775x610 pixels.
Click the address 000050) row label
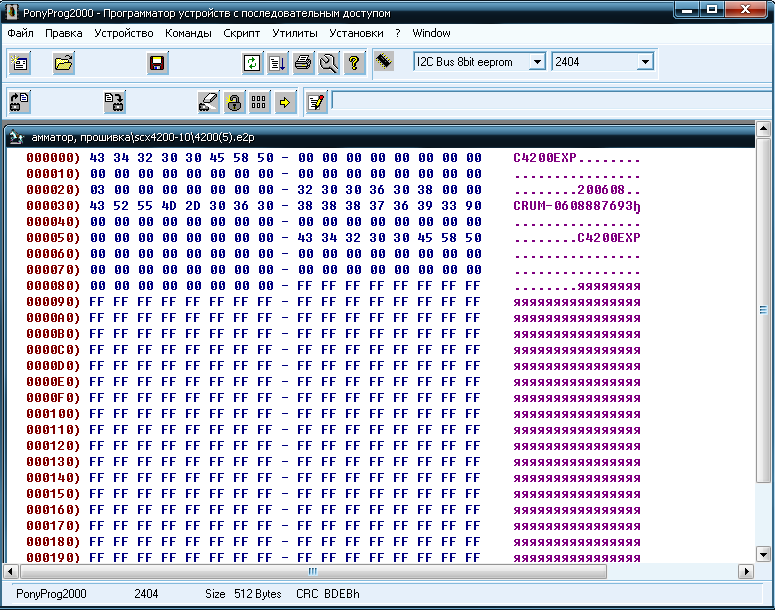click(53, 238)
